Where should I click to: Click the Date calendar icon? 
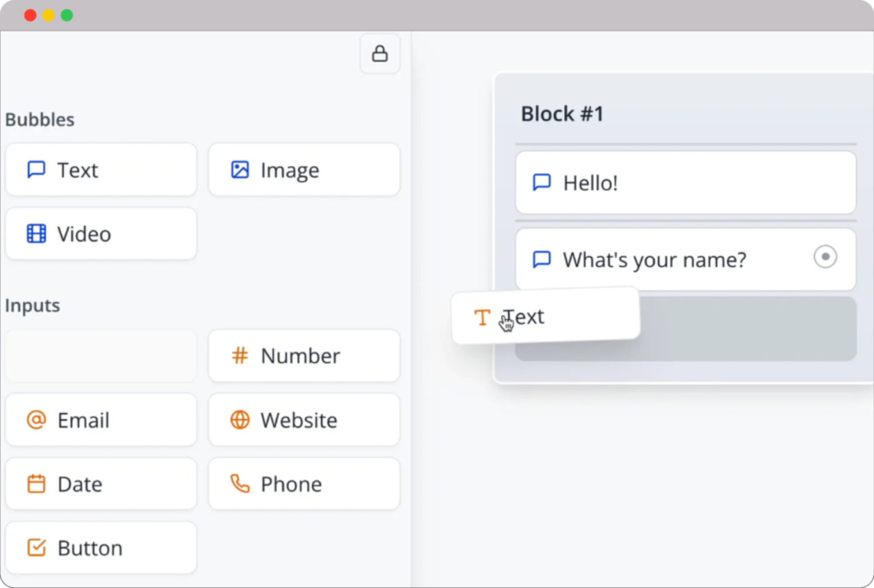[x=36, y=484]
